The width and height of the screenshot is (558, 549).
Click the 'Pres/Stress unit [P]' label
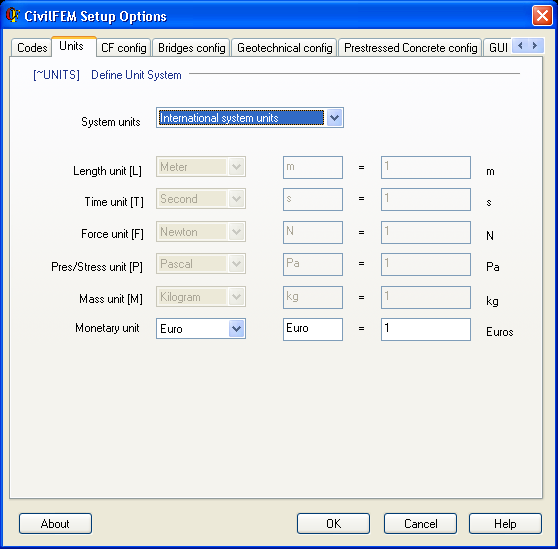97,267
